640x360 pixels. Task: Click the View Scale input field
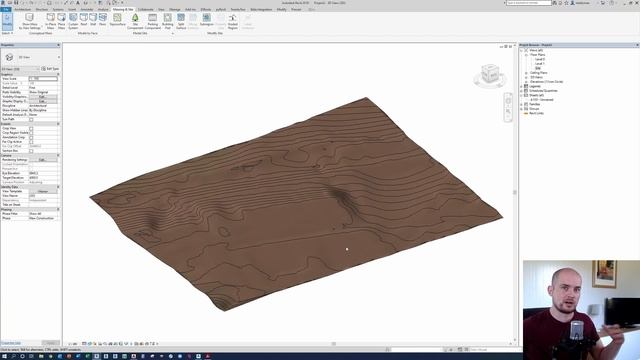point(43,79)
